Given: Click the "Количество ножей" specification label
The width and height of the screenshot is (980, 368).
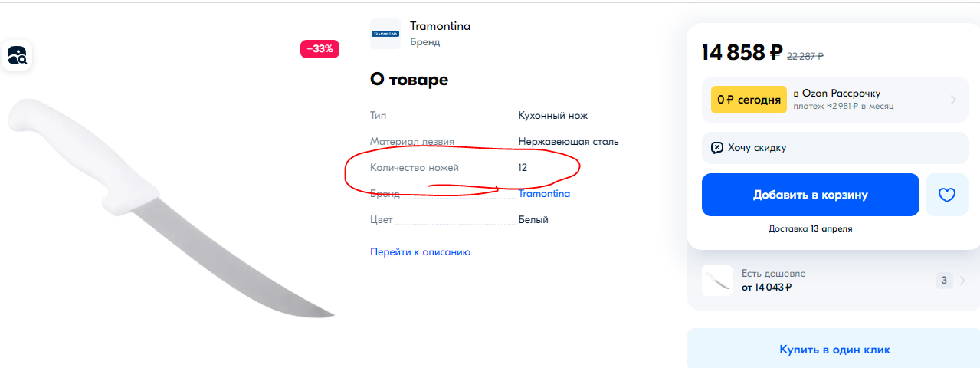Looking at the screenshot, I should 415,167.
